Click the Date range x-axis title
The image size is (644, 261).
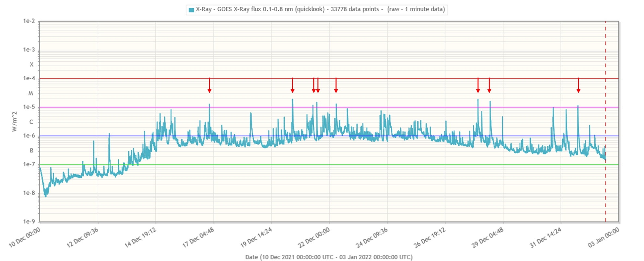click(329, 257)
